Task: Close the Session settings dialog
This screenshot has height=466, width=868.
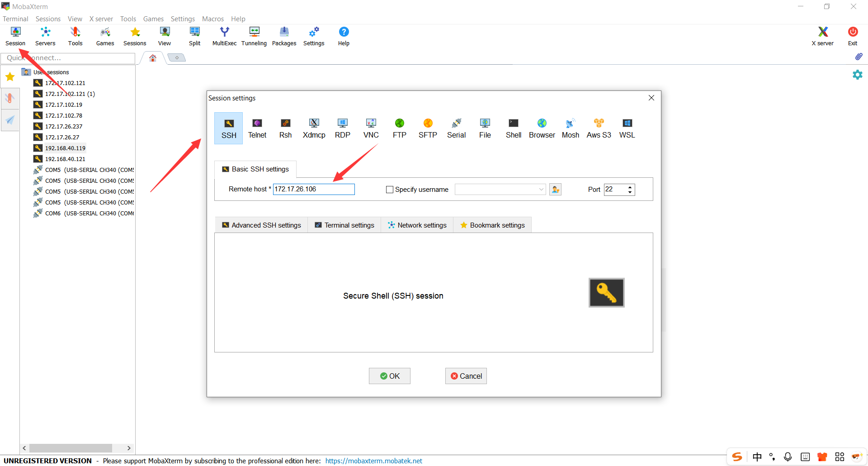Action: (x=651, y=98)
